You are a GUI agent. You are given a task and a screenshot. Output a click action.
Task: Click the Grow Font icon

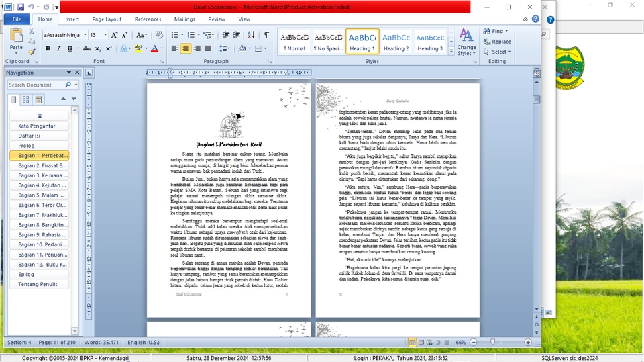tap(114, 36)
